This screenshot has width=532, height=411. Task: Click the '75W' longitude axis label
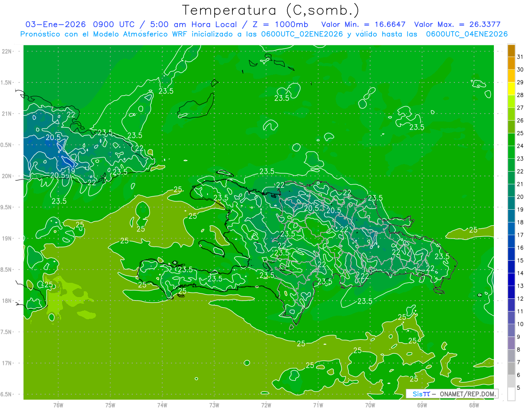110,405
